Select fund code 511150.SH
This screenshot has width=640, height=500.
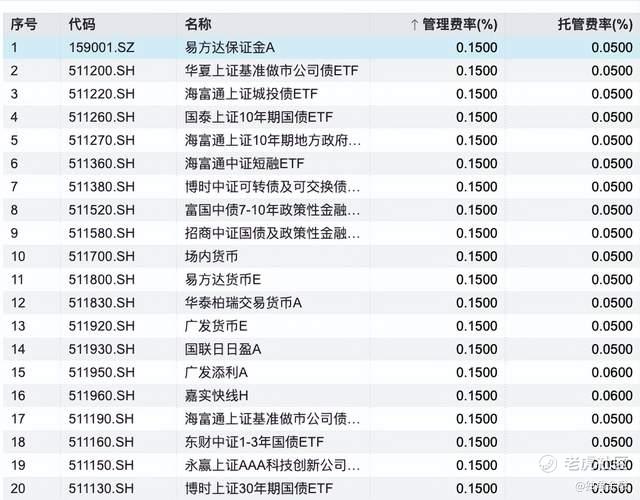(102, 465)
